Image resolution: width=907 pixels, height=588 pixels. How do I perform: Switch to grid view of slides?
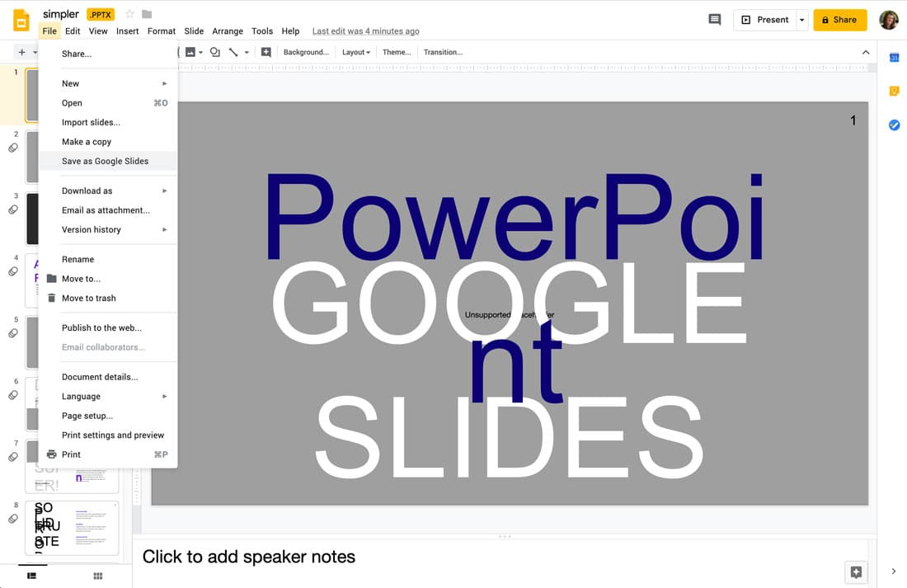pos(97,577)
